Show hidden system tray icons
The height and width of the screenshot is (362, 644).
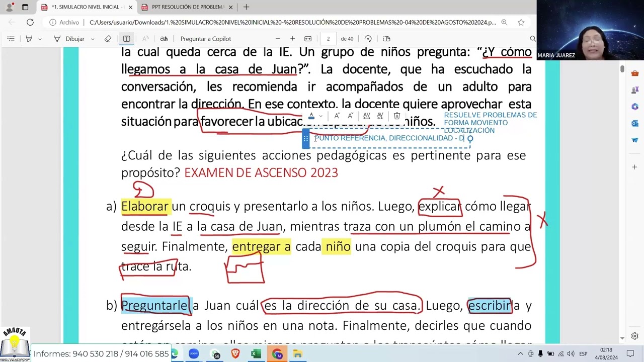click(522, 354)
